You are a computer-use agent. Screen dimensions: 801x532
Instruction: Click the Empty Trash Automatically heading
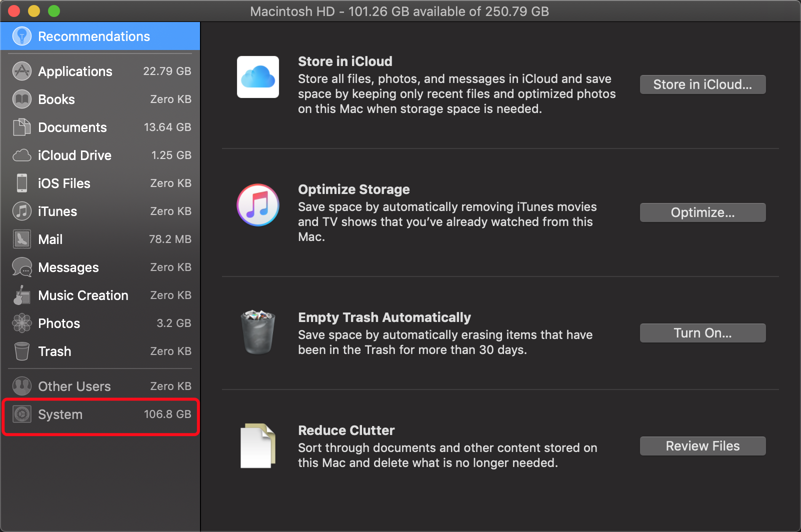(x=384, y=317)
